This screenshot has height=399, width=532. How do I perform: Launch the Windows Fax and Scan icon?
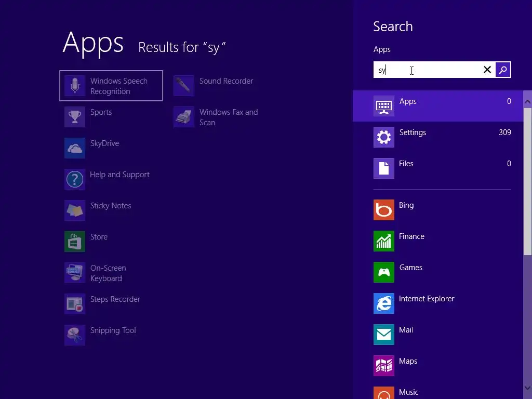[184, 117]
